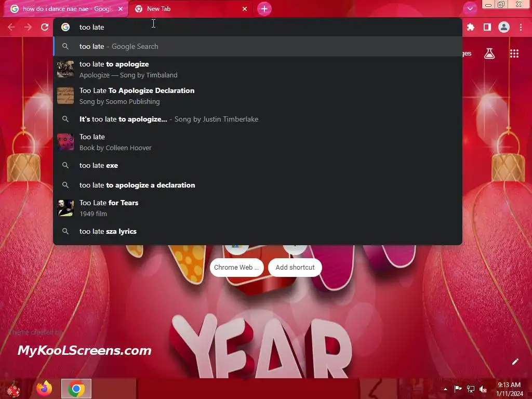Screen dimensions: 532x399
Task: Click the browser forward arrow
Action: 28,27
